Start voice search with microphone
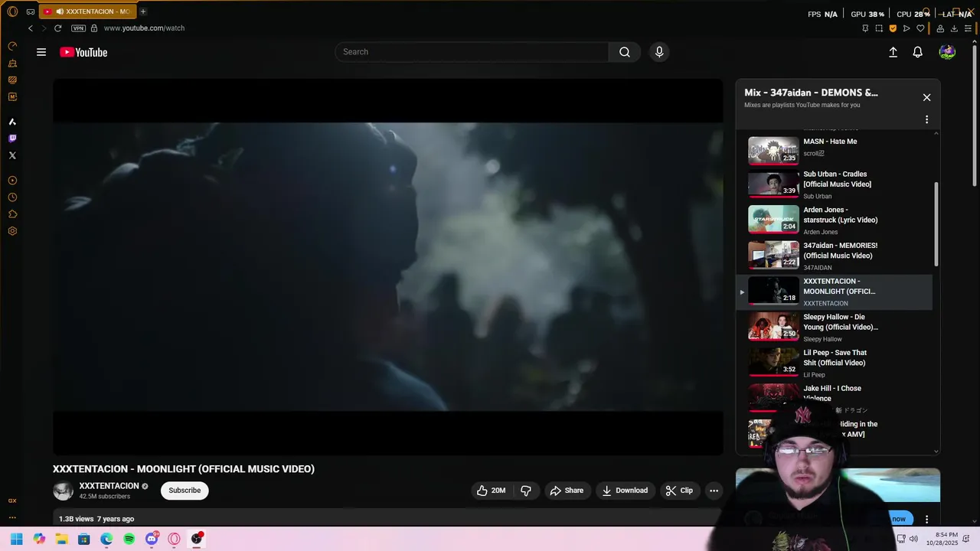Screen dimensions: 980x551 click(x=659, y=52)
